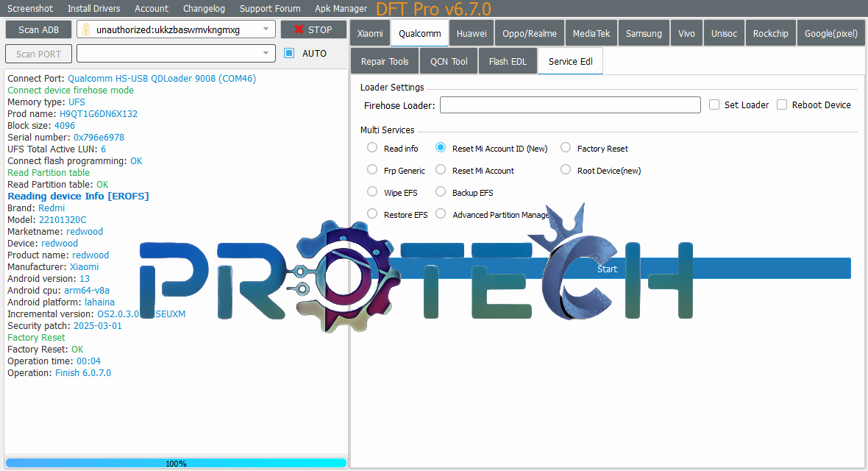Open the Changelog menu
The width and height of the screenshot is (868, 471).
pos(204,8)
